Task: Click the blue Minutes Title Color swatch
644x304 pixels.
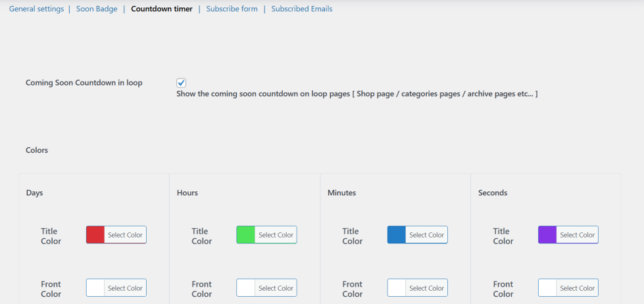Action: (397, 234)
